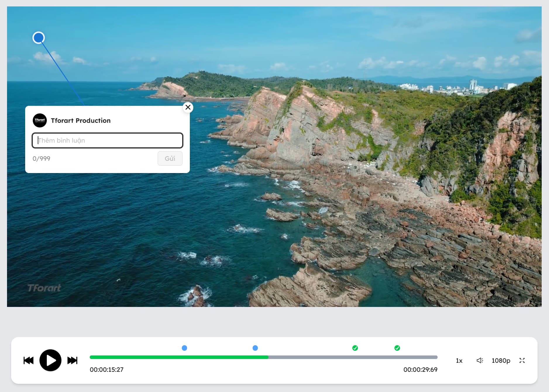Skip forward with next-track icon
Viewport: 549px width, 392px height.
[x=72, y=360]
